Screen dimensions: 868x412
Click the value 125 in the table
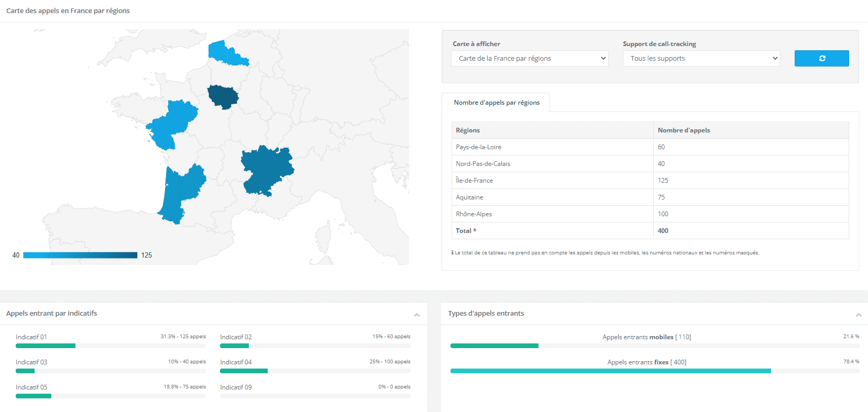[663, 181]
